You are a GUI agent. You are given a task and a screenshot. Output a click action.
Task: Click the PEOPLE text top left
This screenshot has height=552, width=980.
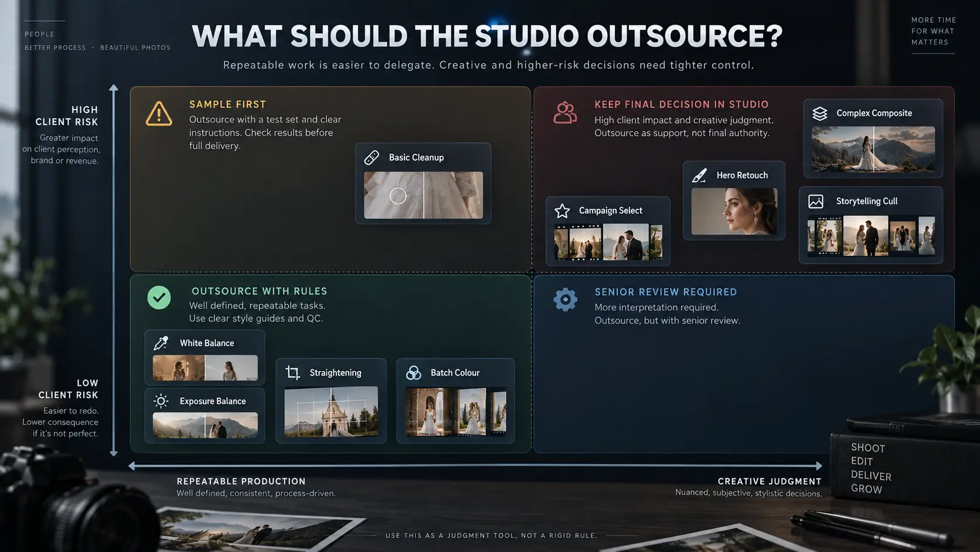pos(39,34)
